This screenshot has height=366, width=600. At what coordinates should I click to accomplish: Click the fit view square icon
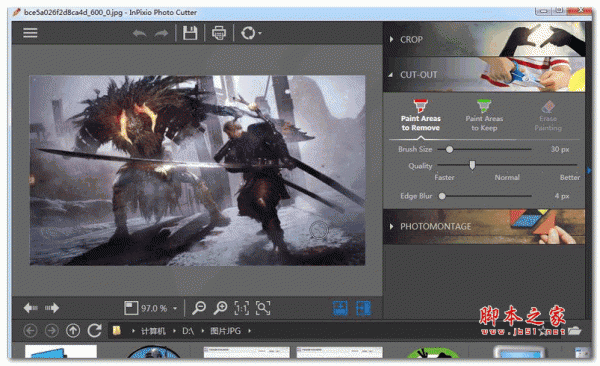pos(131,308)
